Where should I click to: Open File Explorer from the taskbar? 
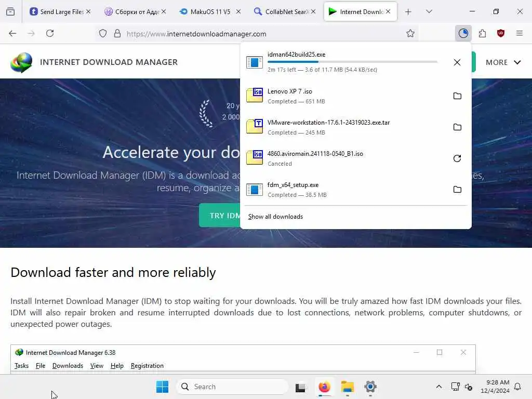tap(348, 387)
